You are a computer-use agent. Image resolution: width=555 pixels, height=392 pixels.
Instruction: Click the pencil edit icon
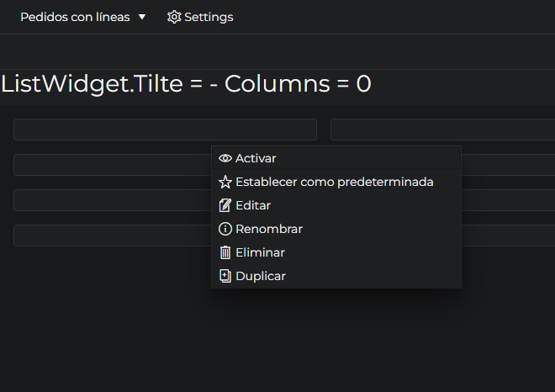pos(225,205)
